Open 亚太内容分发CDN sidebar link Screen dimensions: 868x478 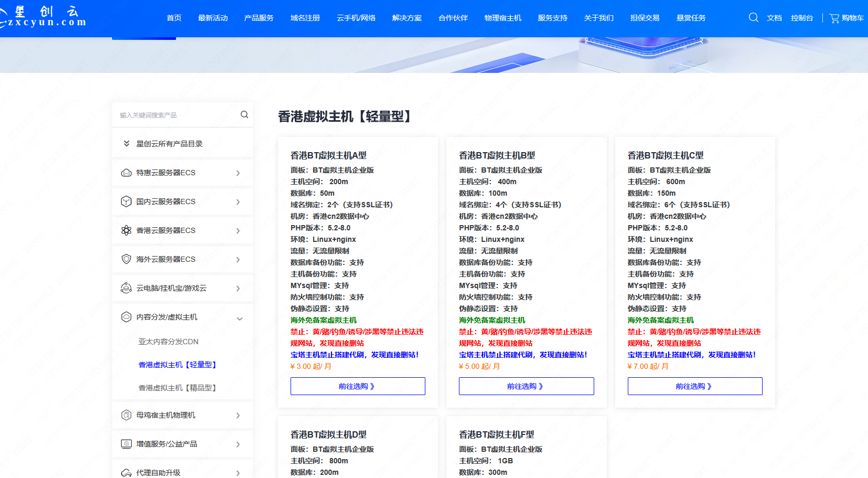point(168,342)
